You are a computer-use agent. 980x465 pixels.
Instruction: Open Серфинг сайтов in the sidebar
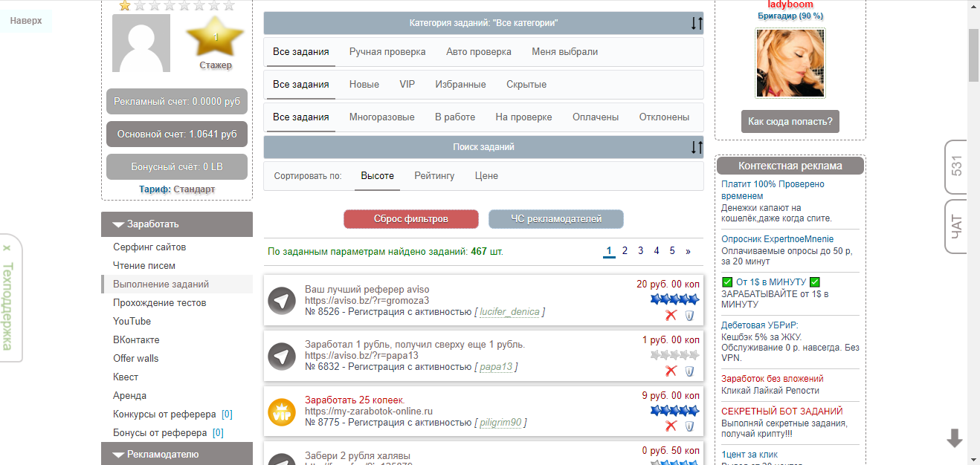click(x=149, y=247)
